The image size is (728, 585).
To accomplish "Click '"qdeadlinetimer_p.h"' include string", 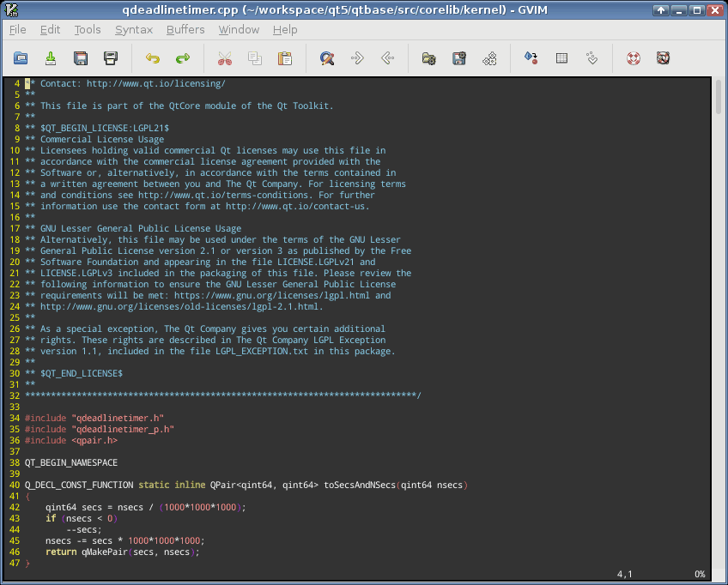I will click(123, 429).
